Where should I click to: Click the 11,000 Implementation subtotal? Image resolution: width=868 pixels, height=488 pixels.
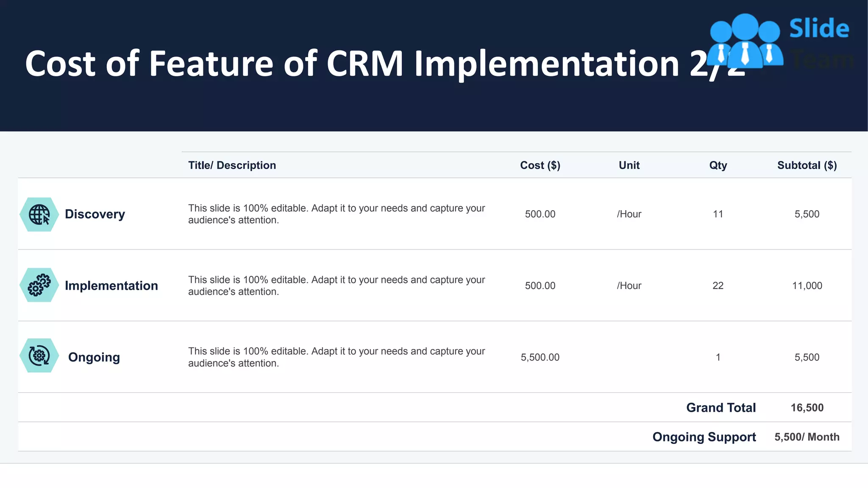pyautogui.click(x=807, y=286)
